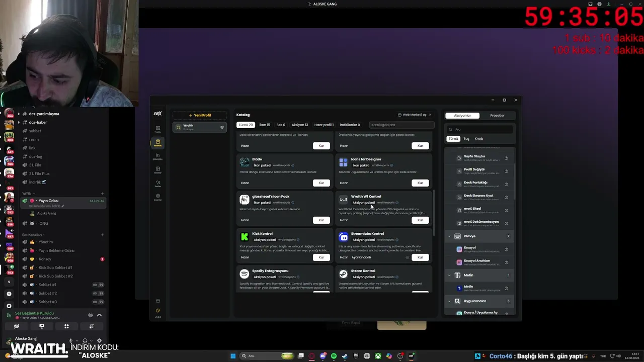Switch to the Aksiyonlar tab
Image resolution: width=644 pixels, height=362 pixels.
(x=462, y=116)
